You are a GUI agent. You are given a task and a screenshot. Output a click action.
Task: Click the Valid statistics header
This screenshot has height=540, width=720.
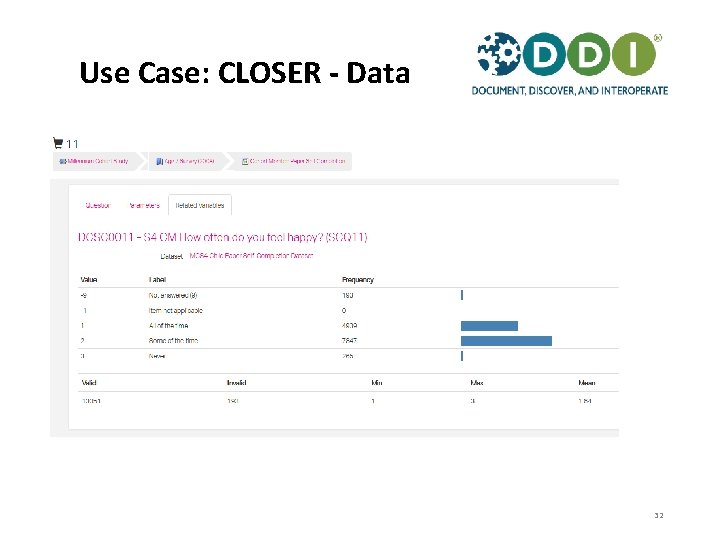point(89,382)
